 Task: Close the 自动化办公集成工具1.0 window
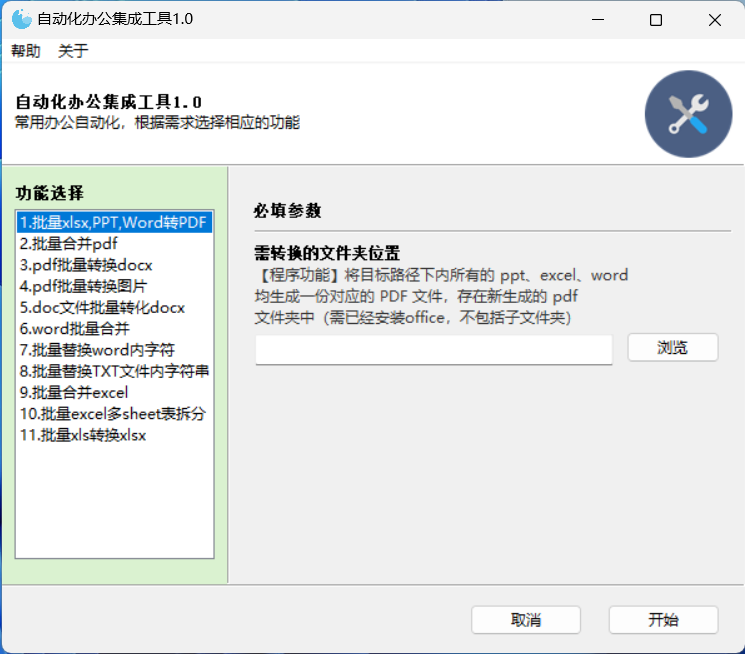pyautogui.click(x=715, y=19)
